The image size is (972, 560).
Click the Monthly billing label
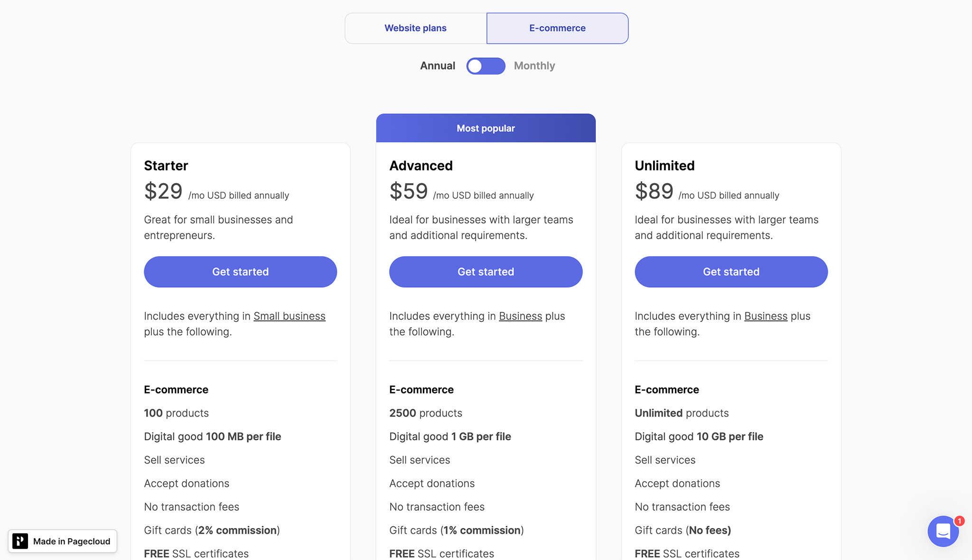coord(534,65)
